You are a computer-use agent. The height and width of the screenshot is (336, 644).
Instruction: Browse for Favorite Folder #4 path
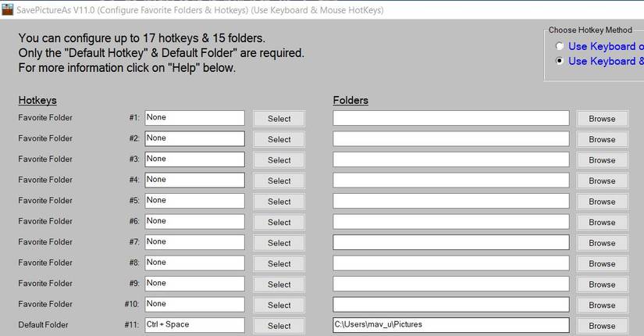click(x=602, y=181)
